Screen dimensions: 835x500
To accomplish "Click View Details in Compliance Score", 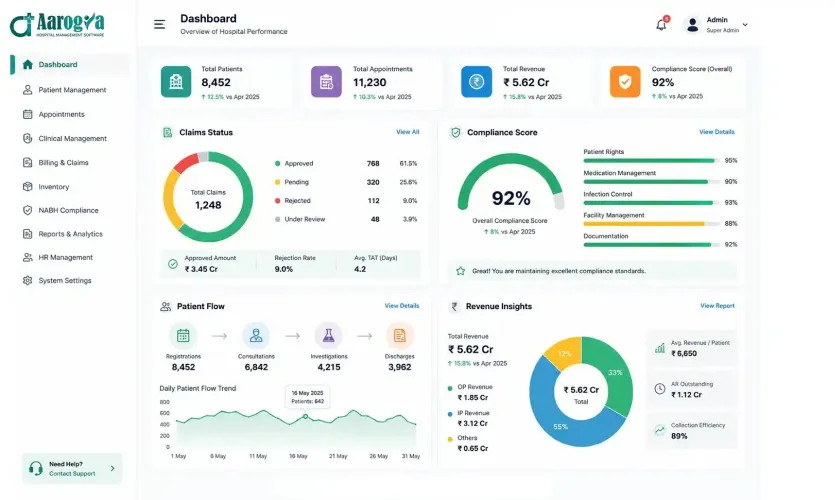I will tap(716, 132).
